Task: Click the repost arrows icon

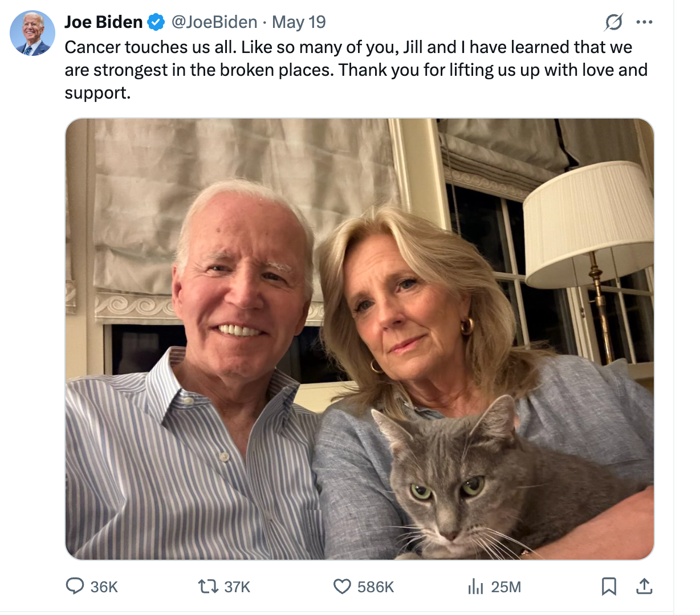Action: tap(207, 586)
